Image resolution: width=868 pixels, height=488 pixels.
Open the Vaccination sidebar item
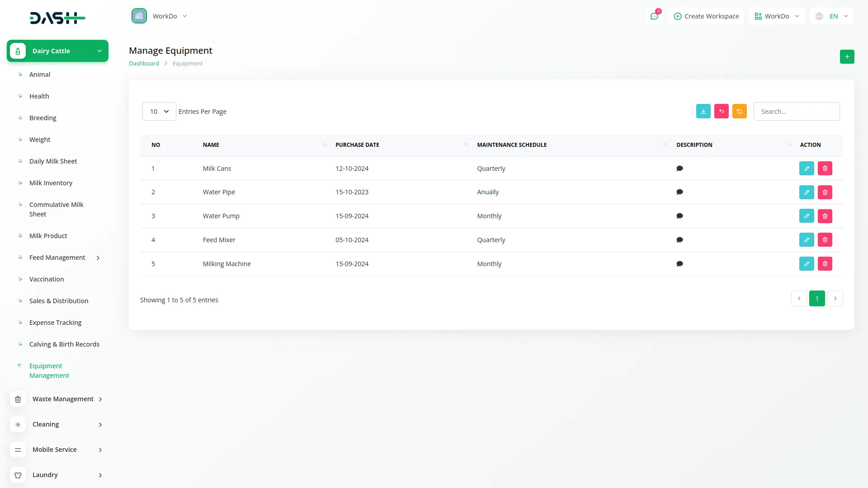[x=47, y=279]
